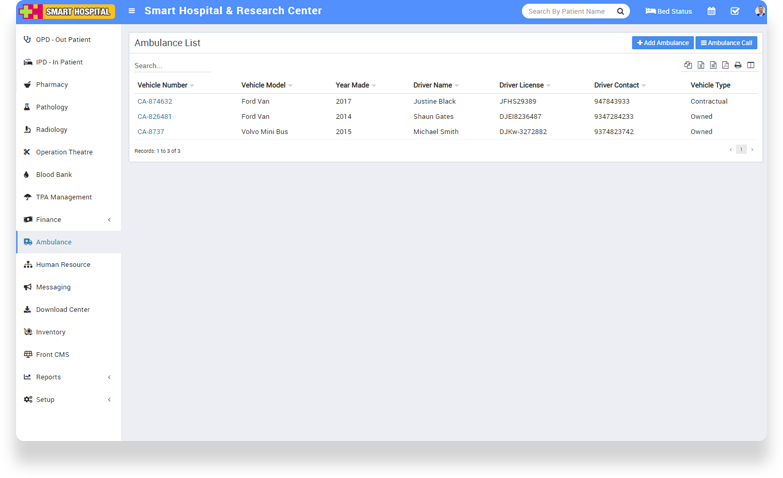
Task: Click the Add Ambulance button
Action: coord(662,43)
